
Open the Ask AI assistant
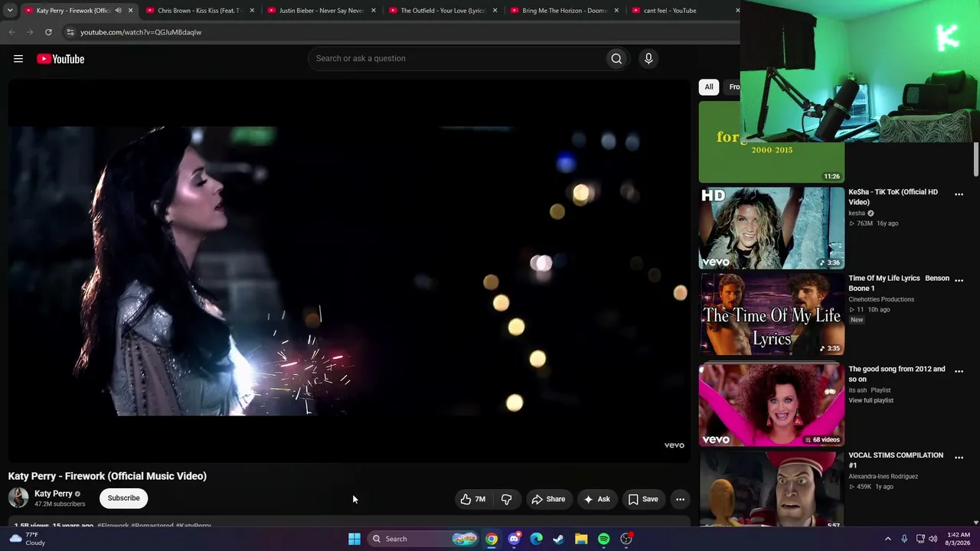click(596, 499)
